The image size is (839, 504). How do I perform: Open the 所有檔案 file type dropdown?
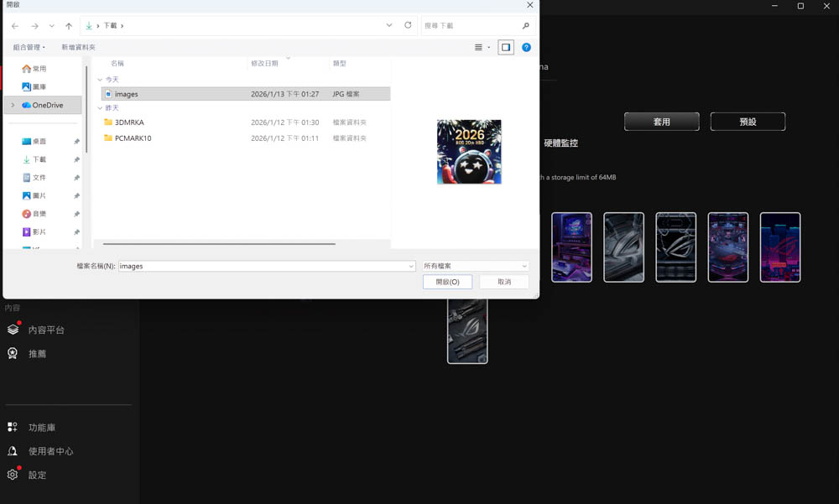476,266
